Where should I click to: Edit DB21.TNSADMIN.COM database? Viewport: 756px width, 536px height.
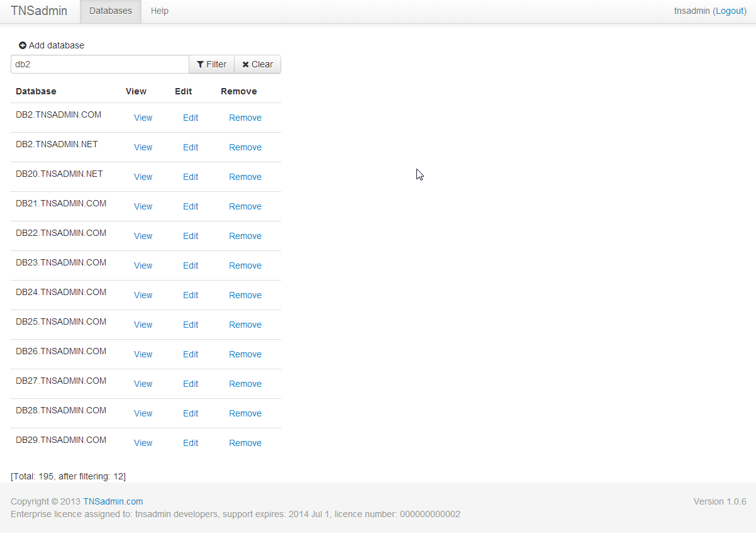pyautogui.click(x=191, y=206)
